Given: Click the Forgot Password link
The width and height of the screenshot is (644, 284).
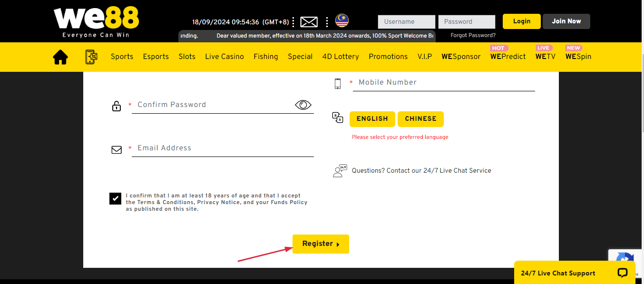Looking at the screenshot, I should coord(473,35).
